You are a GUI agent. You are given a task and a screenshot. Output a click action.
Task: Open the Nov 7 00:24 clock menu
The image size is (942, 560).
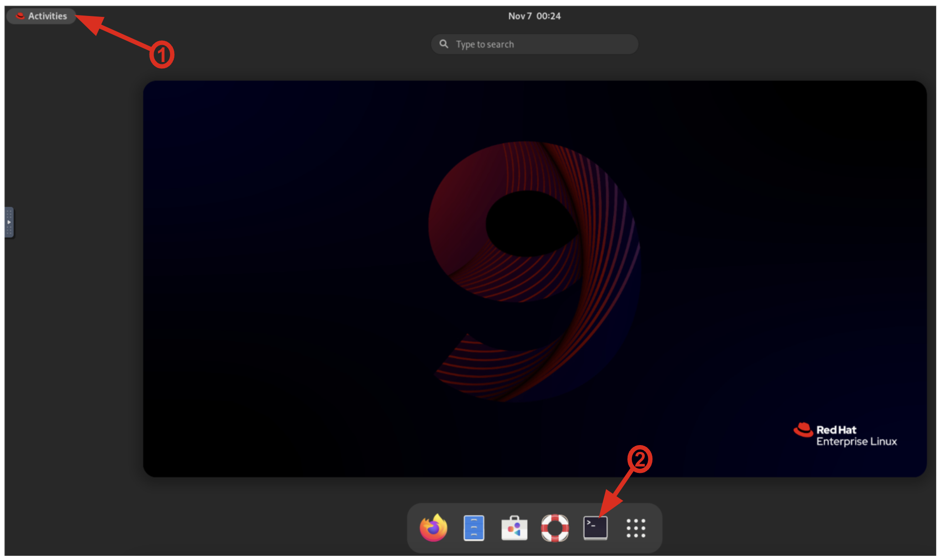tap(534, 16)
